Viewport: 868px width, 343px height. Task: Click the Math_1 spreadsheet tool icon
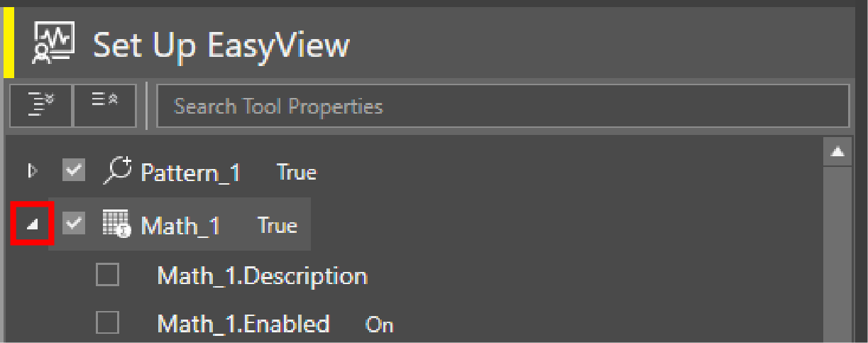(116, 225)
